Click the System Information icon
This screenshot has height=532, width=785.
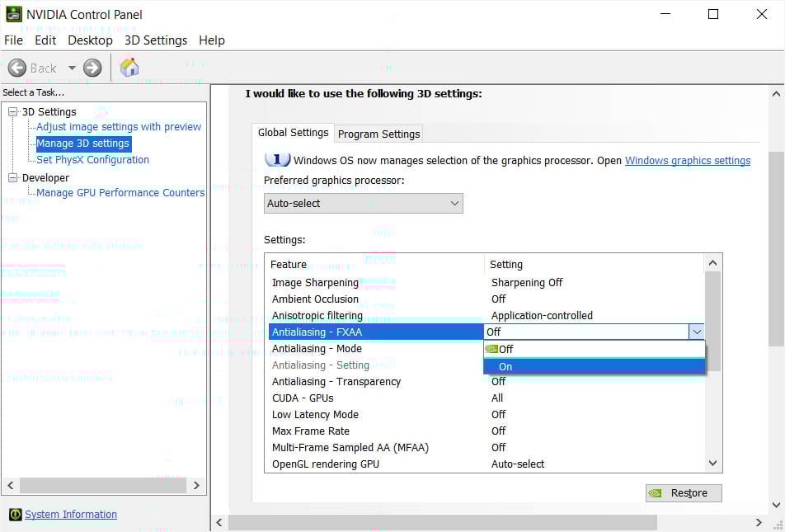point(15,514)
